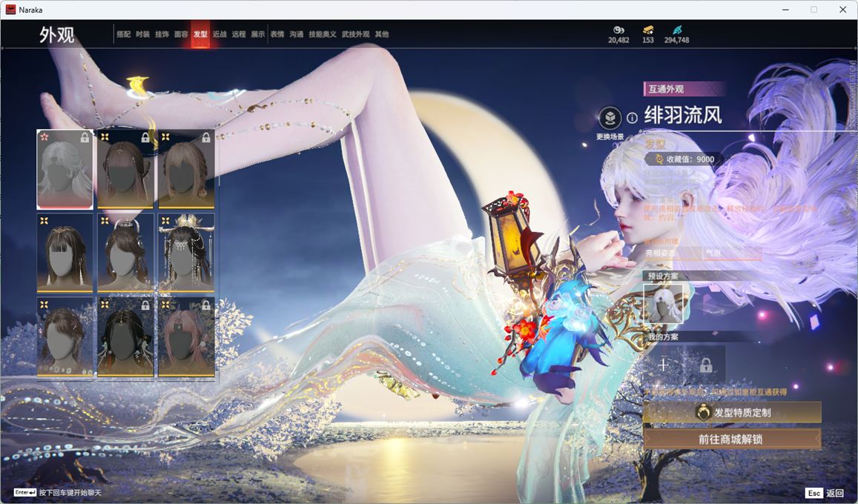This screenshot has width=858, height=504.
Task: Open the 沟通 tab
Action: 296,34
